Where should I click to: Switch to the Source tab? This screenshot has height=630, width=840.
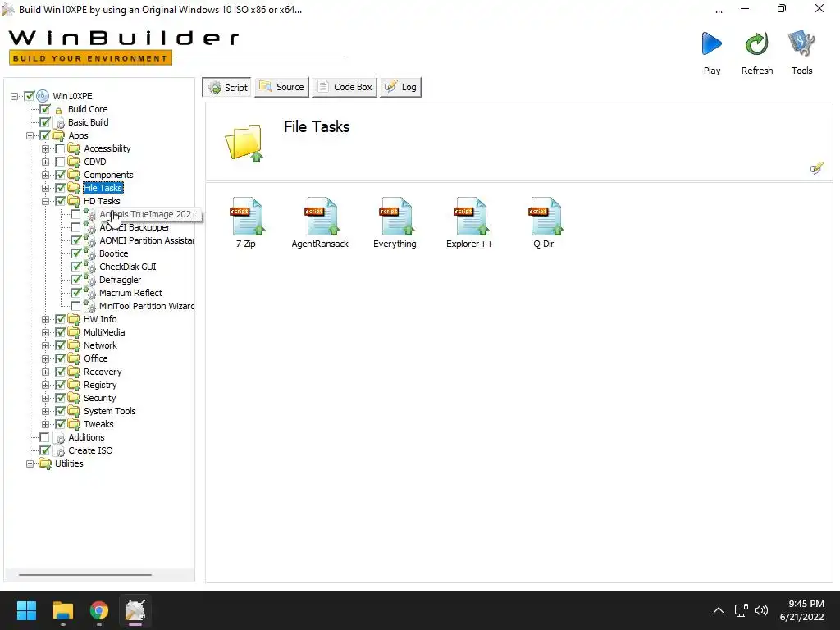click(x=282, y=87)
